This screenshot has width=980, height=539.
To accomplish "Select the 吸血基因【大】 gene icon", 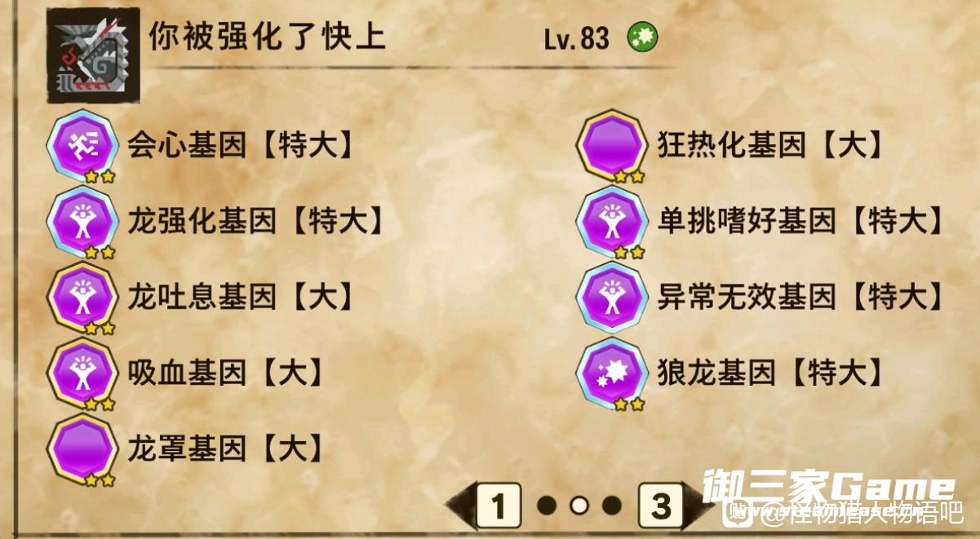I will (x=82, y=373).
